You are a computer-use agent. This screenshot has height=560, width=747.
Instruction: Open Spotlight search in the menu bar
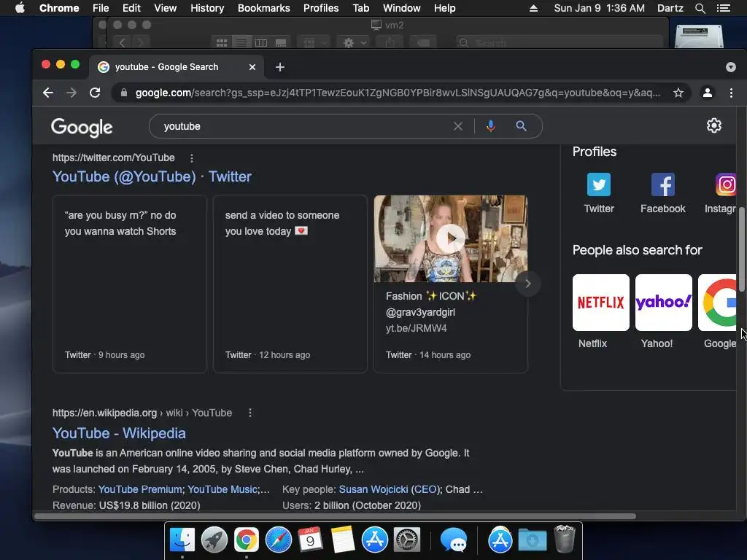(700, 8)
